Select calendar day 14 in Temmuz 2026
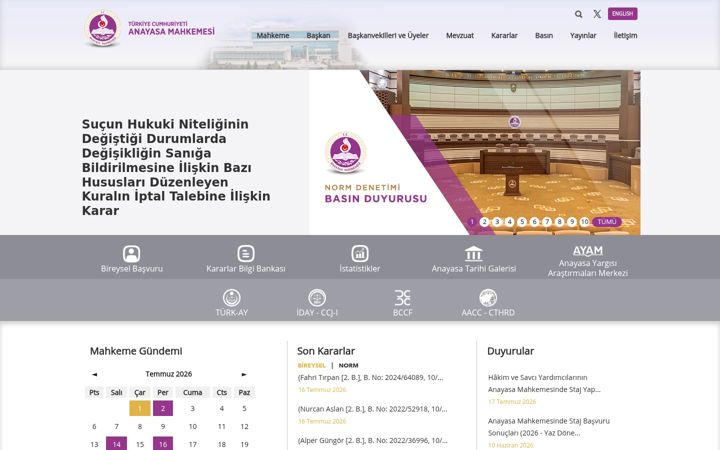 coord(117,444)
